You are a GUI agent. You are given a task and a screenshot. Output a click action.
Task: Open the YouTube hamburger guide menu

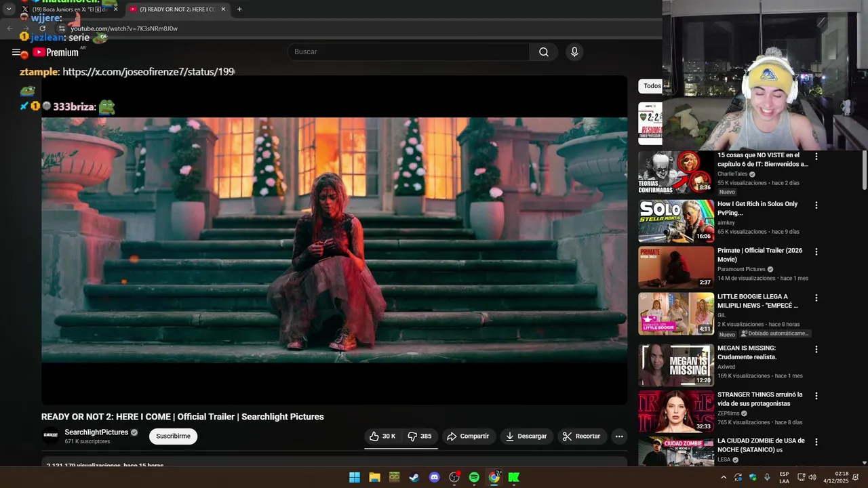click(16, 52)
